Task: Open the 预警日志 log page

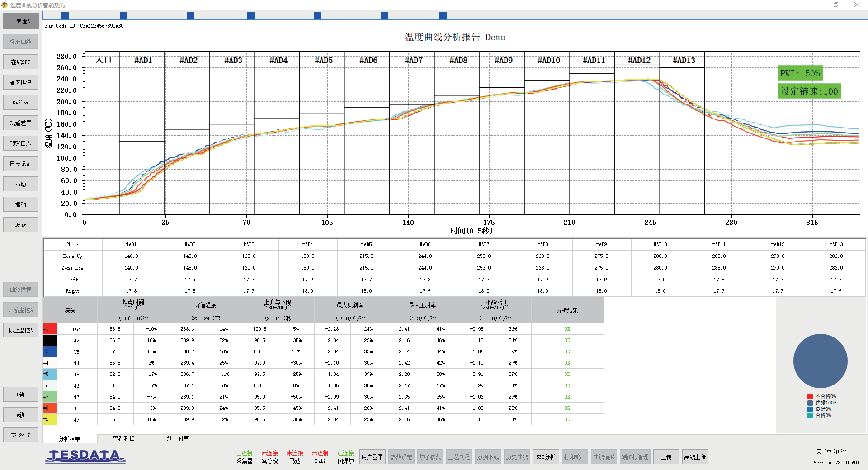Action: (21, 143)
